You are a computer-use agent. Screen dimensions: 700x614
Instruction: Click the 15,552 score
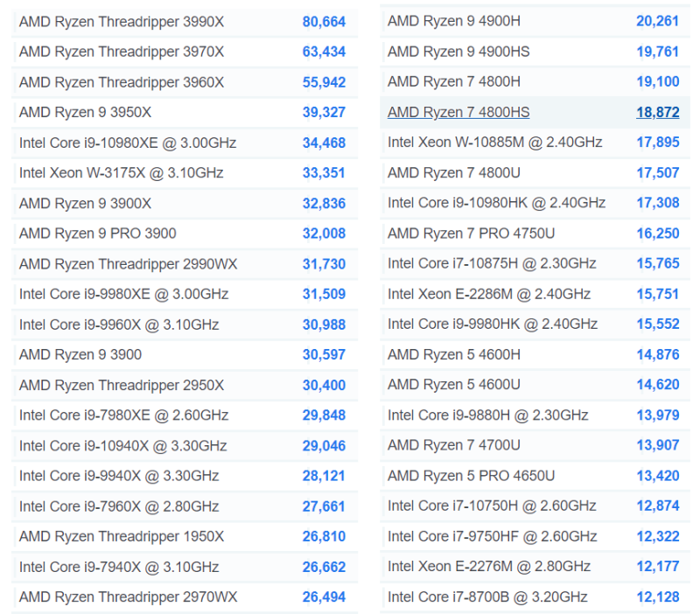[658, 324]
